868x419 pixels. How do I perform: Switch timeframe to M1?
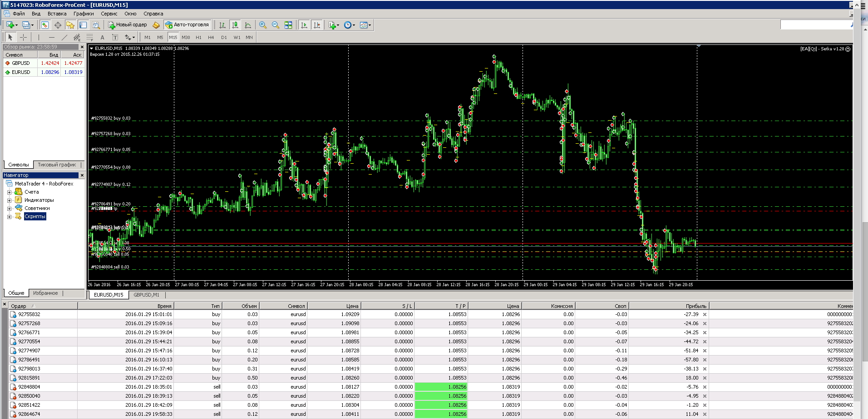pyautogui.click(x=148, y=37)
